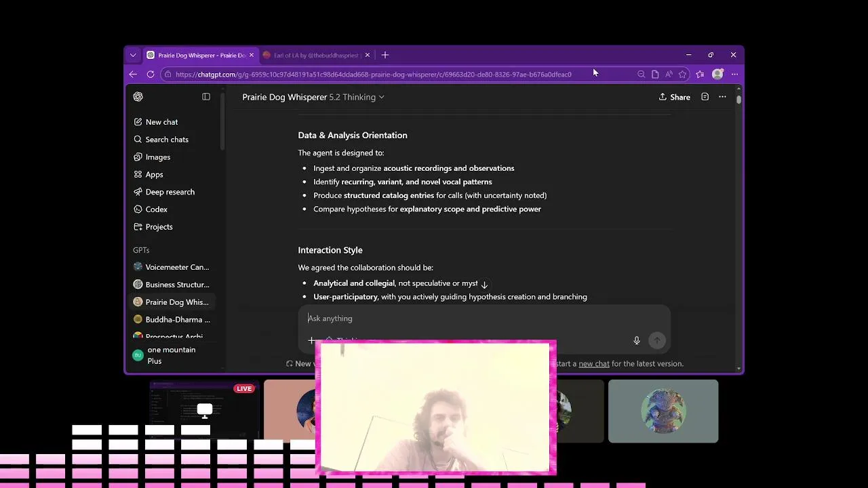Collapse the sidebar with the panel icon
Screen dimensions: 868x488
[x=206, y=97]
